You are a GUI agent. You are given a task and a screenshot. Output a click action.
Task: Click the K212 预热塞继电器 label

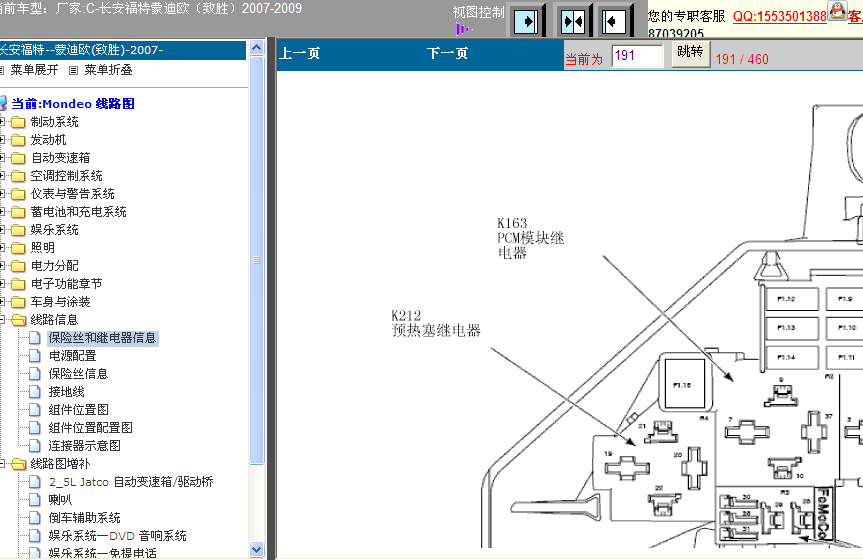(436, 323)
